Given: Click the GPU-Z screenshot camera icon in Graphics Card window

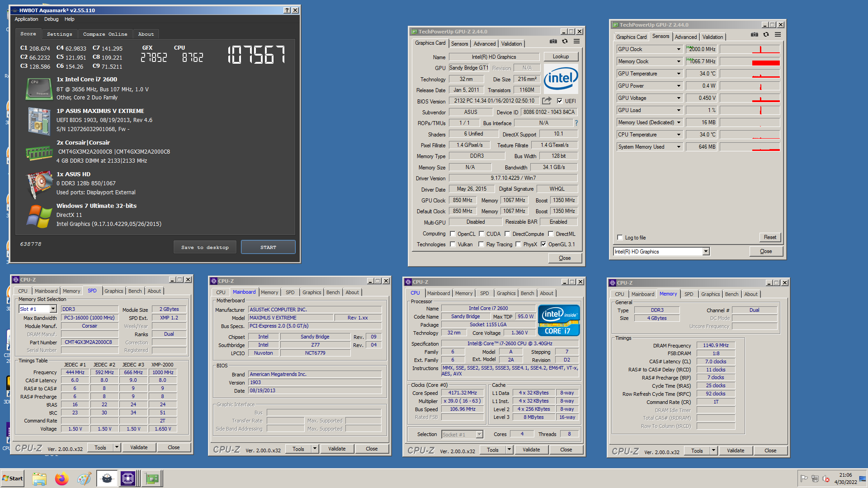Looking at the screenshot, I should click(553, 42).
